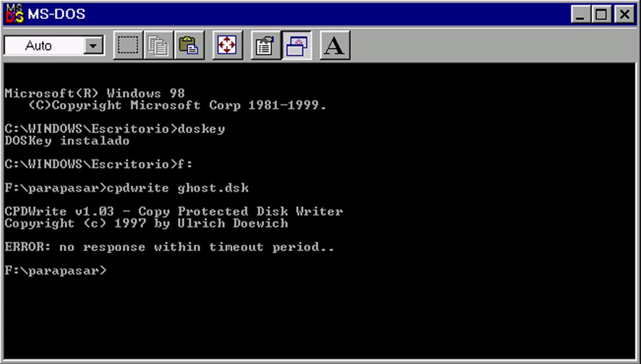The height and width of the screenshot is (364, 641).
Task: Click the Mark selection toolbar icon
Action: tap(128, 46)
